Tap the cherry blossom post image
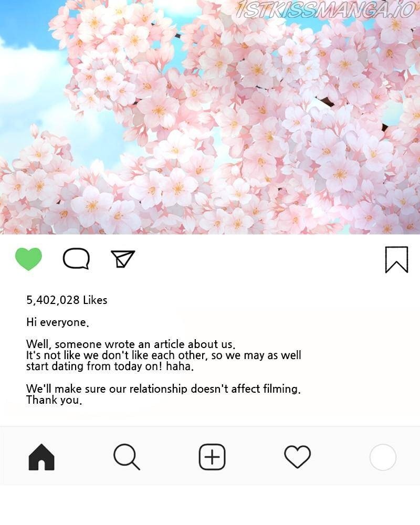The width and height of the screenshot is (420, 525). coord(210,117)
